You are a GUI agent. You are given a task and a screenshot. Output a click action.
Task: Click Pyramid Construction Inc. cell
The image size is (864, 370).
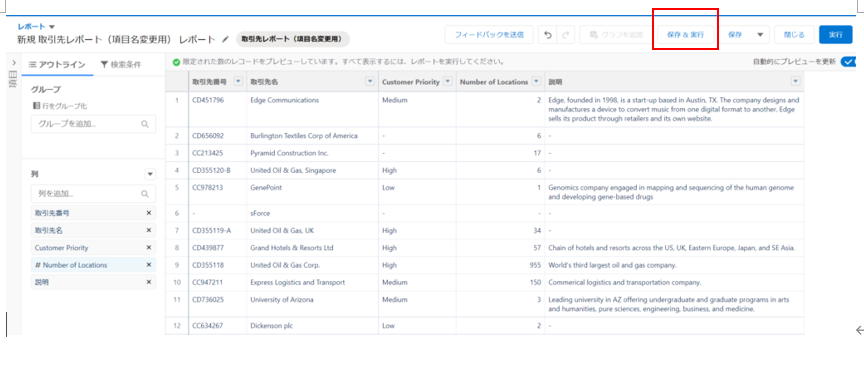point(312,153)
